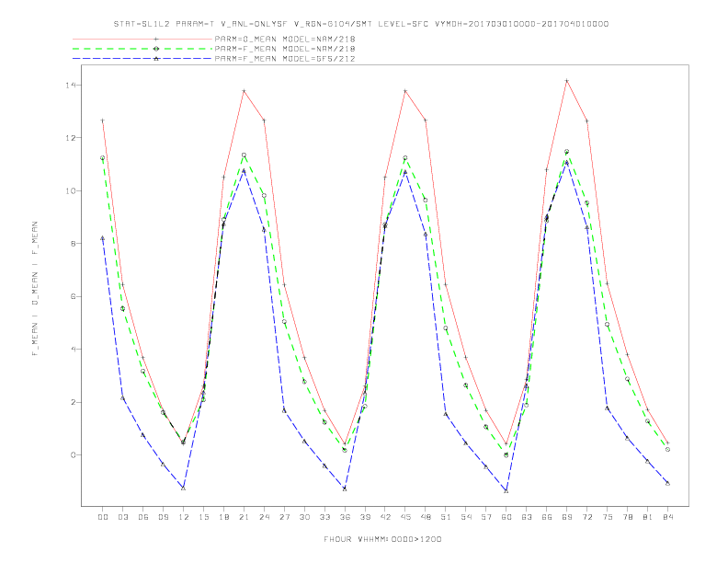Click x-axis tick label 48
728x563 pixels.
[x=426, y=517]
